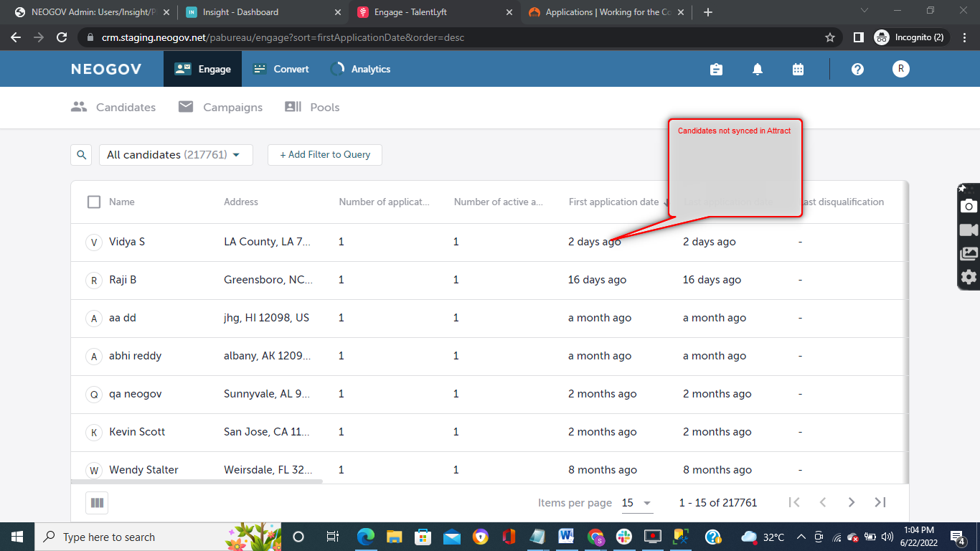Viewport: 980px width, 551px height.
Task: Open the screen recorder video icon
Action: coord(969,230)
